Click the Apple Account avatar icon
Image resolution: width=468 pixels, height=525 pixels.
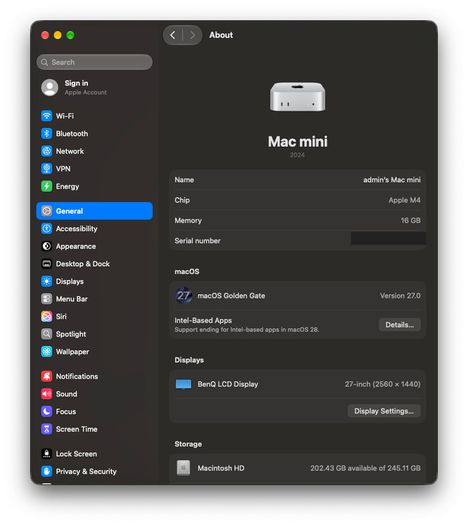[x=50, y=88]
